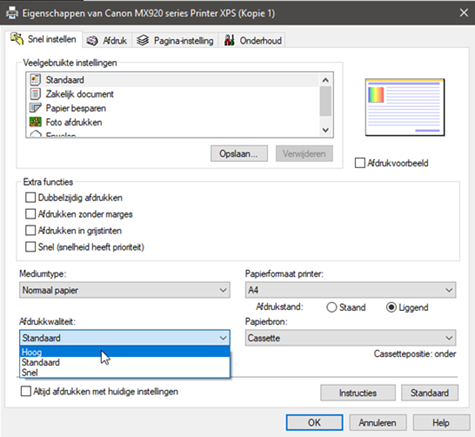
Task: Click the printer icon in the title bar
Action: pos(12,13)
